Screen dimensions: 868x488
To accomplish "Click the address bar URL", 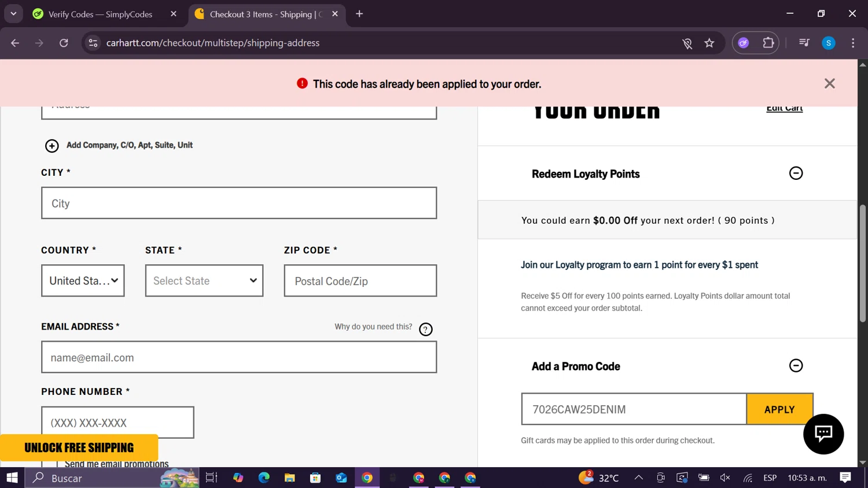I will pyautogui.click(x=213, y=43).
